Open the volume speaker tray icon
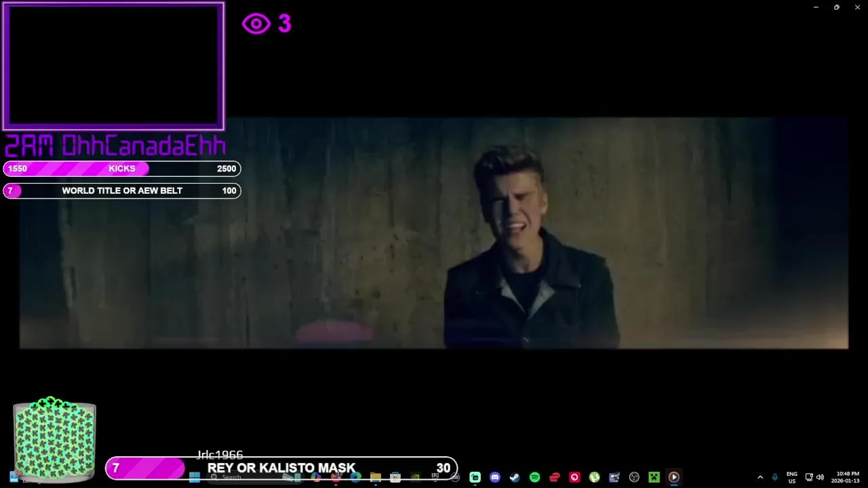The width and height of the screenshot is (868, 488). click(820, 477)
